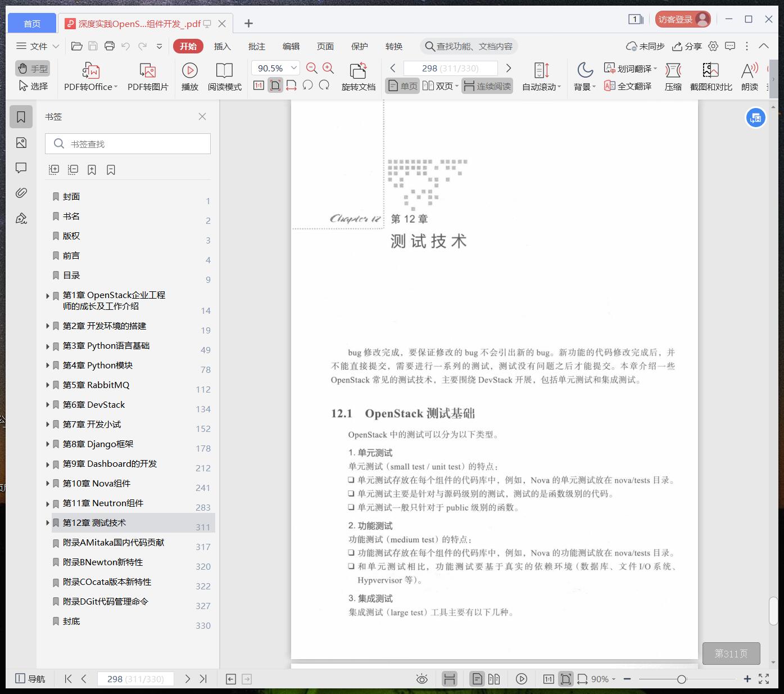Start slideshow with 播放 button

coord(190,77)
